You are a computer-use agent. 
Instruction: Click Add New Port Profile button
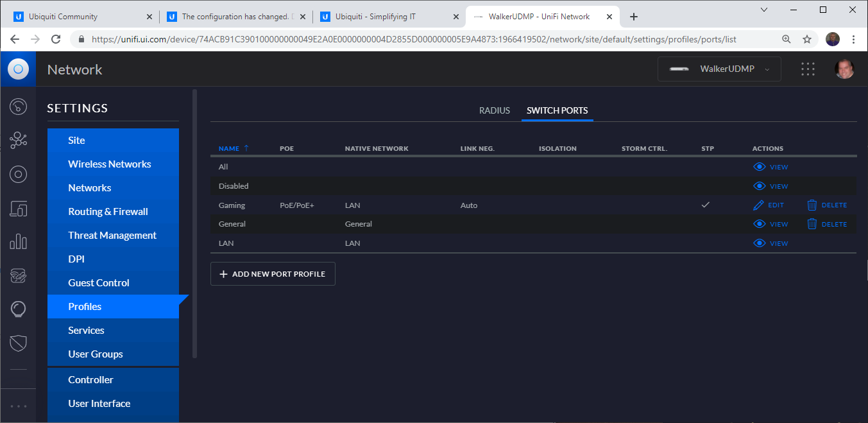[x=273, y=274]
